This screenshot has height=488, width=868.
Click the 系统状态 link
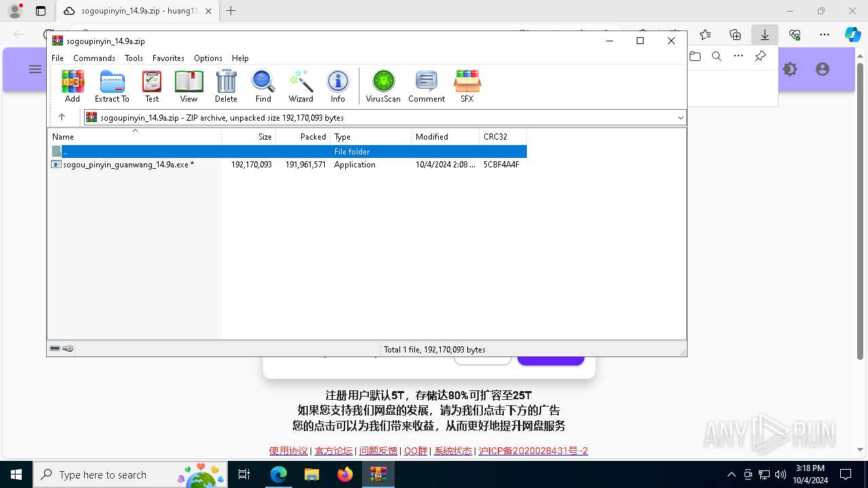(x=453, y=451)
